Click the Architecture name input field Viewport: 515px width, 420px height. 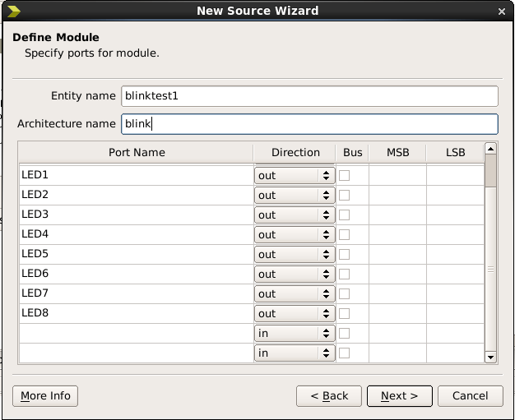pos(309,124)
